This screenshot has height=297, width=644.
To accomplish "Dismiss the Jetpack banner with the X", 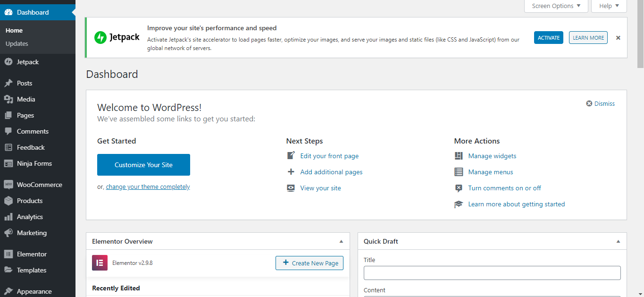I will point(618,37).
